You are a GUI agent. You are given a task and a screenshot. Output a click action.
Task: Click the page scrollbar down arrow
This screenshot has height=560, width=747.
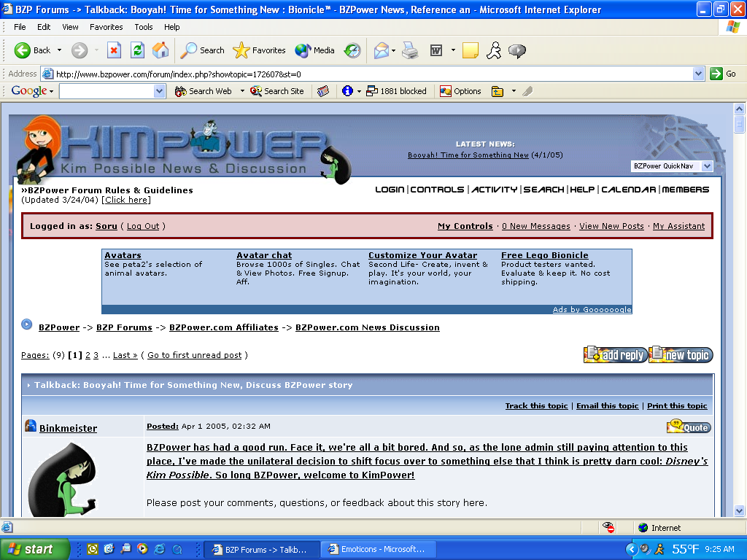(739, 511)
